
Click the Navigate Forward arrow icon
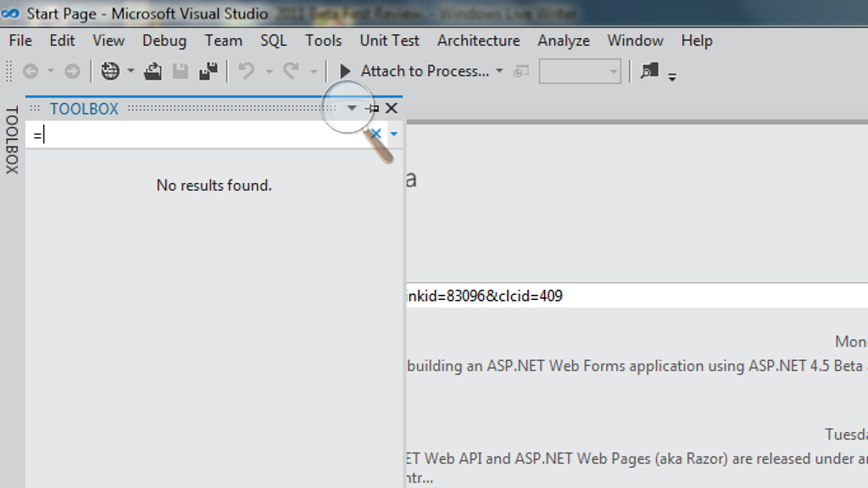(x=72, y=71)
